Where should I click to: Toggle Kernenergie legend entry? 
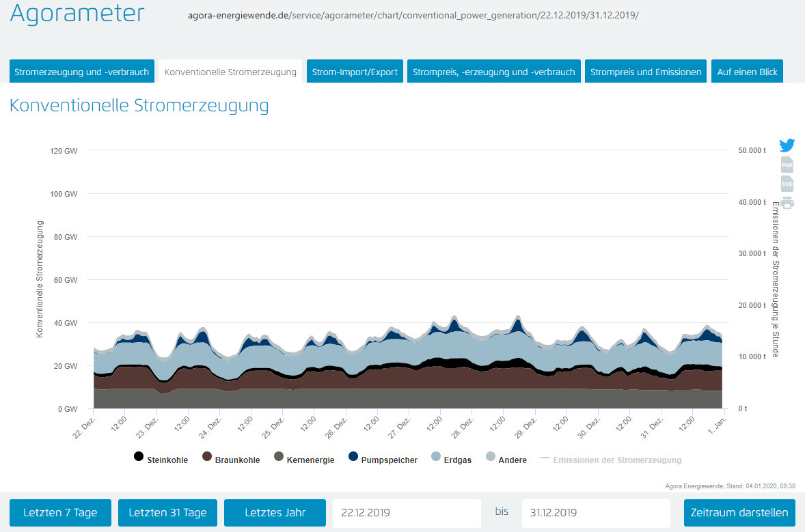[x=303, y=460]
